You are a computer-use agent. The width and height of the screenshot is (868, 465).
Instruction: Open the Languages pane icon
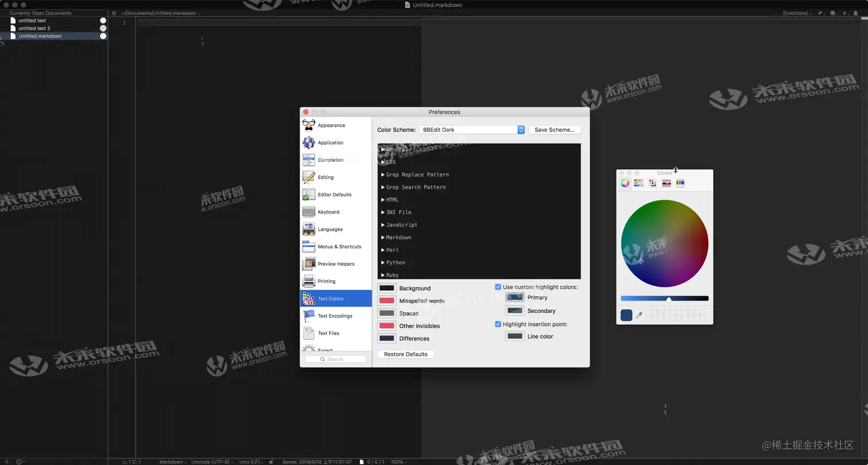[309, 229]
